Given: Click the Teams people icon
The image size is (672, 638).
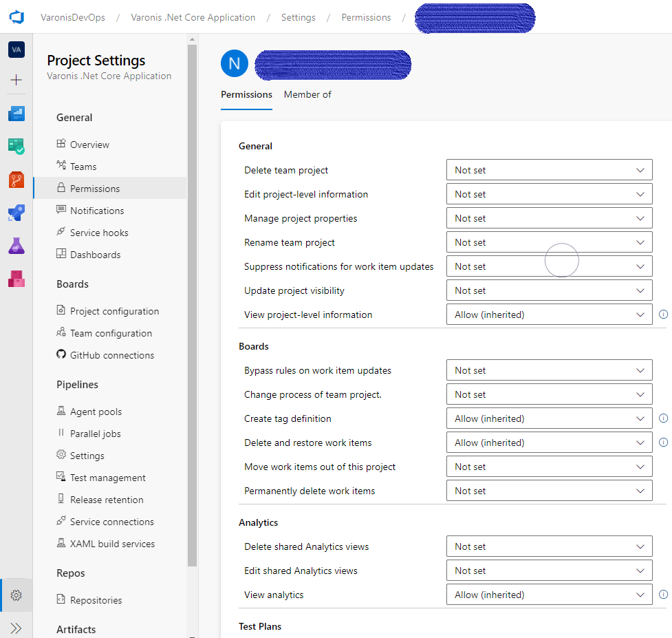Looking at the screenshot, I should [61, 165].
